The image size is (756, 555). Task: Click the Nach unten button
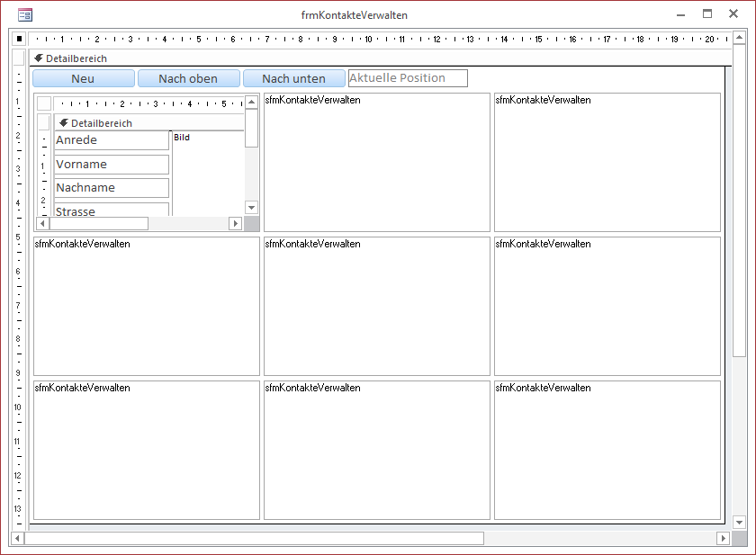(293, 78)
